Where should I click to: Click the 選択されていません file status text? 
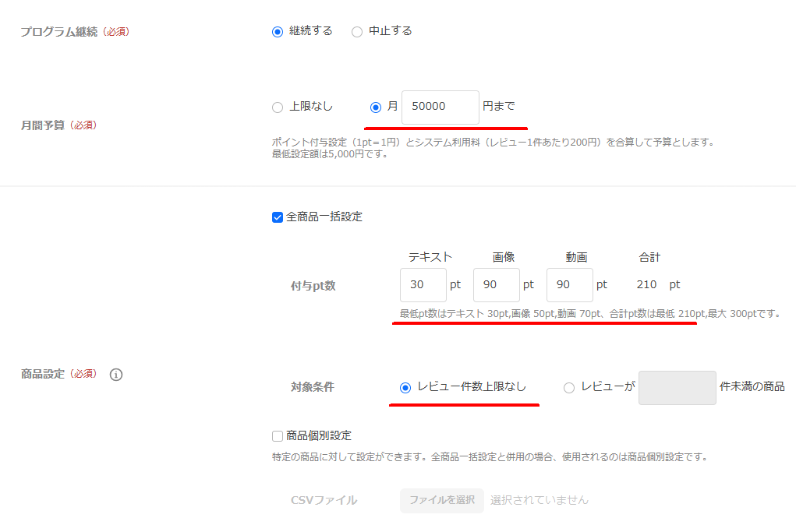(540, 500)
